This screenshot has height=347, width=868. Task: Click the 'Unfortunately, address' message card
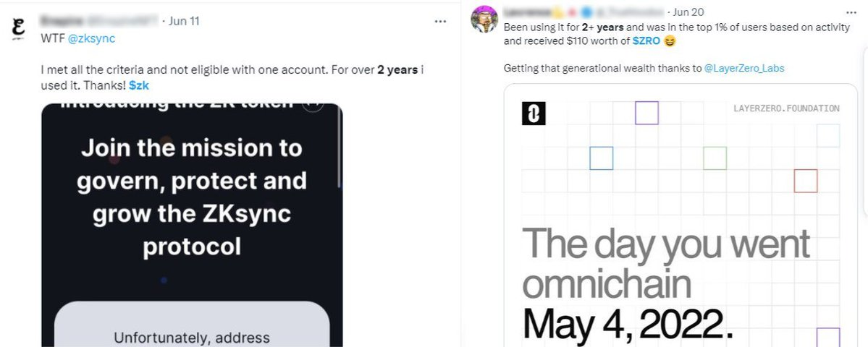tap(192, 325)
